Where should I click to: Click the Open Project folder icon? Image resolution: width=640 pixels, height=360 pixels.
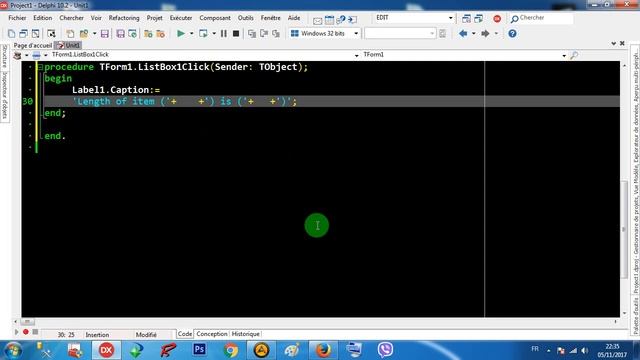coord(148,34)
